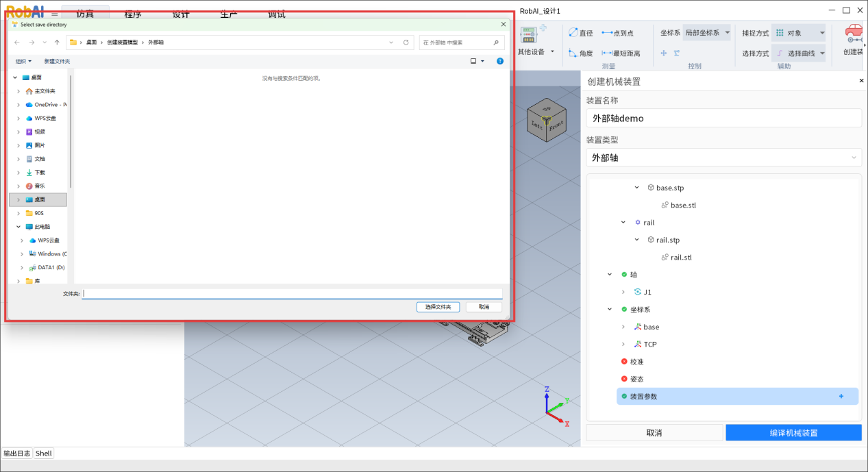
Task: Open the Shell tab at bottom
Action: point(44,454)
